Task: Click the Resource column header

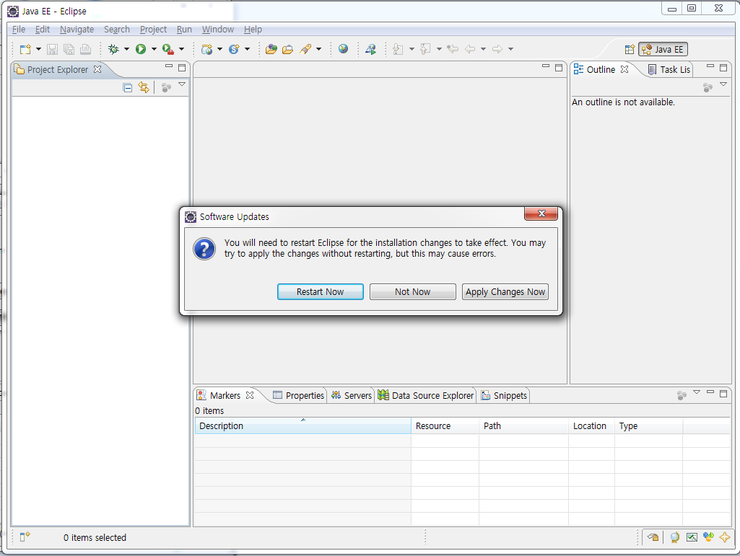Action: 445,426
